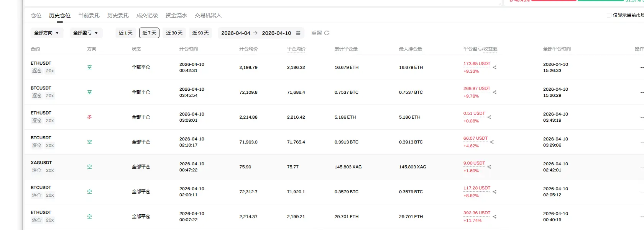The height and width of the screenshot is (230, 644).
Task: Select quantity 145.803 XAG in 累计平仓量
Action: (x=348, y=167)
